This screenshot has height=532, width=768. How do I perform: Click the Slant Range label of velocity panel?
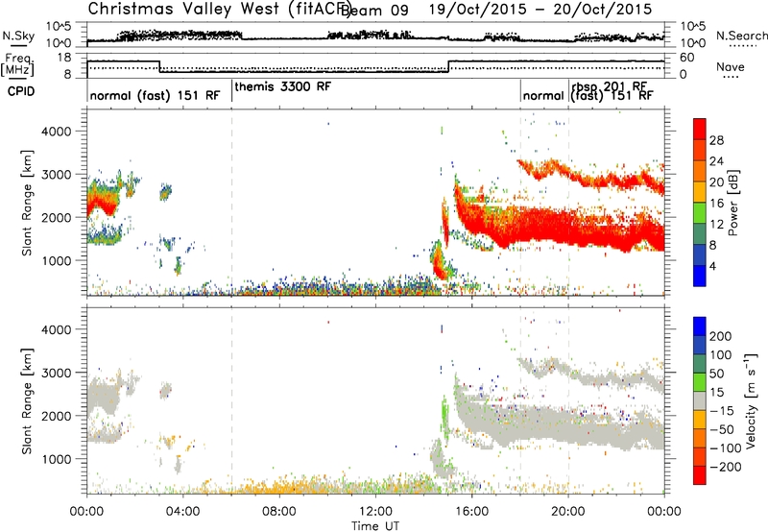tap(27, 400)
